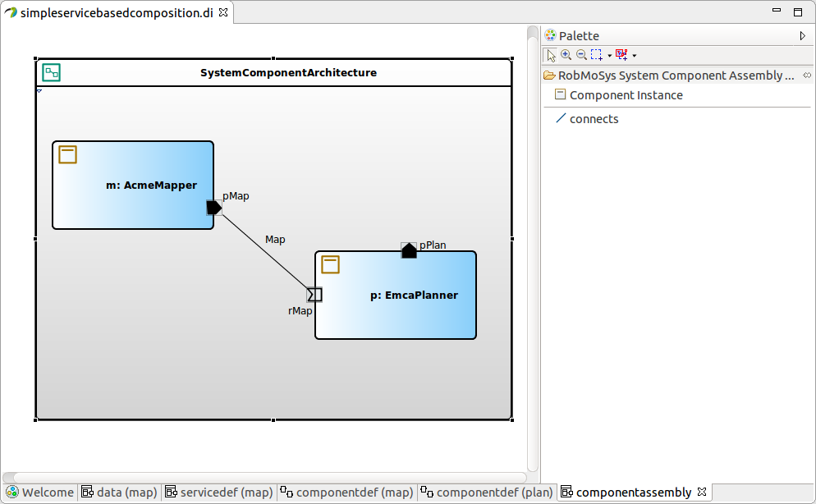
Task: Pin the RobMoSys palette drawer open
Action: [x=806, y=76]
